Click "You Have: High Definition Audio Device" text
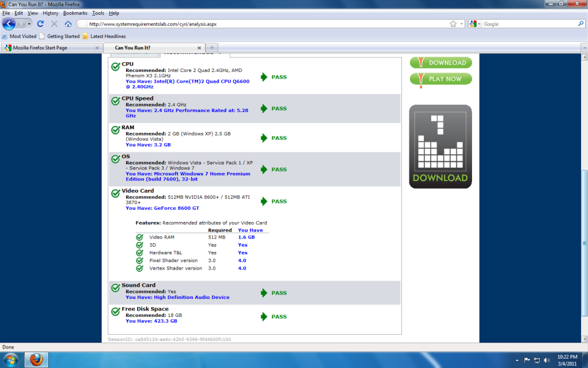The height and width of the screenshot is (368, 588). (177, 297)
